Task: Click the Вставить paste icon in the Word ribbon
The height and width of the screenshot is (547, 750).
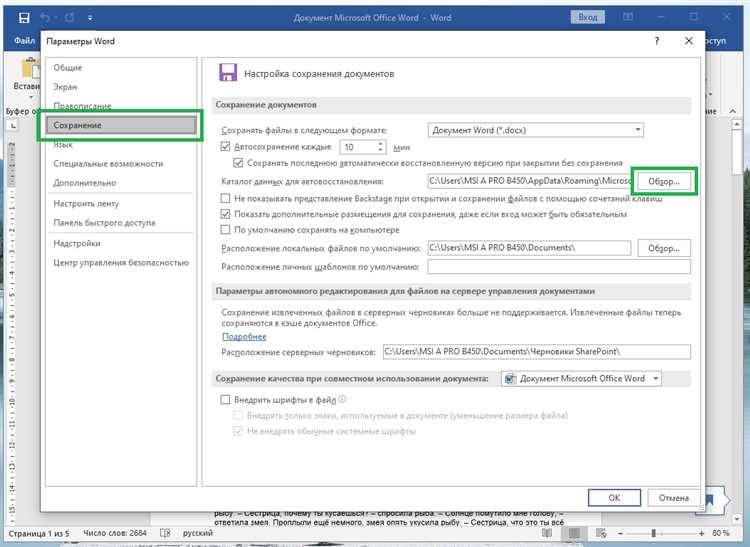Action: click(x=30, y=68)
